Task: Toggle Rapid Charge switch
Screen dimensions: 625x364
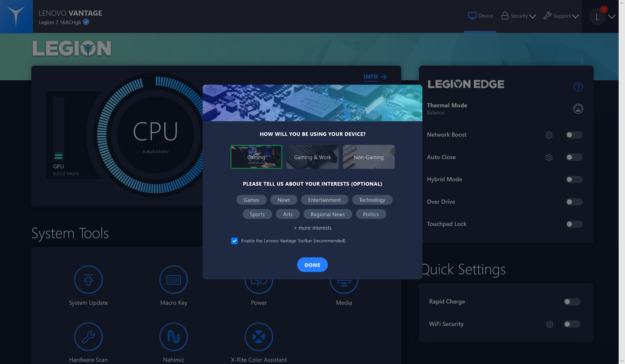Action: pos(572,302)
